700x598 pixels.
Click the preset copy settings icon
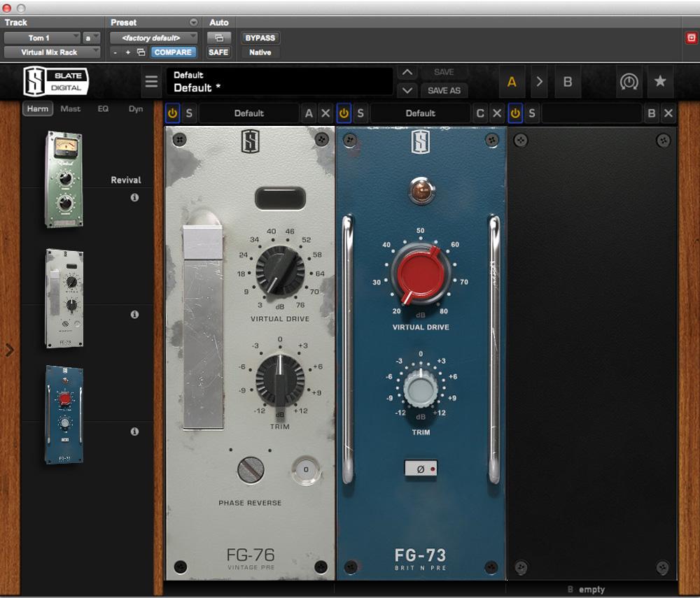[x=141, y=52]
